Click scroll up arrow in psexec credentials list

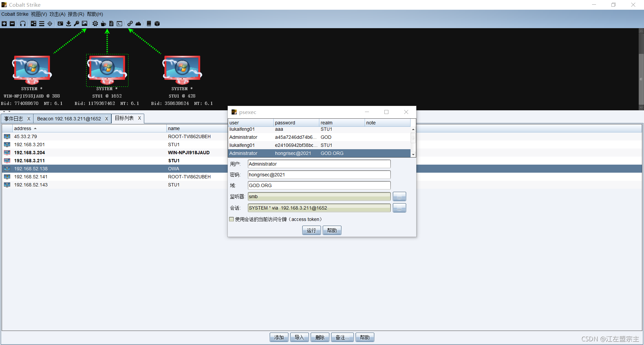413,129
